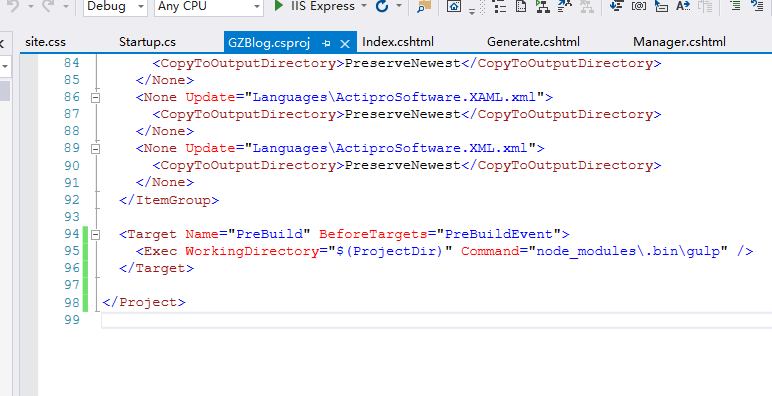Click the WorkingDirectory attribute name

252,251
